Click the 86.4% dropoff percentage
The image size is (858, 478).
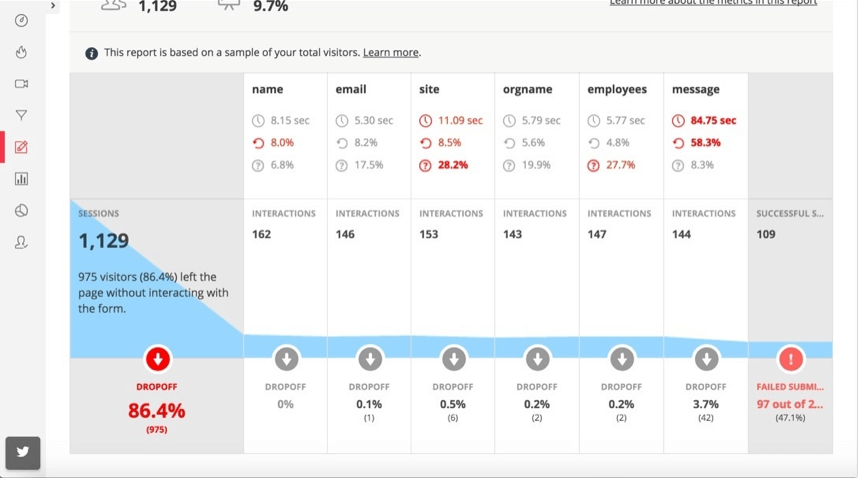156,410
